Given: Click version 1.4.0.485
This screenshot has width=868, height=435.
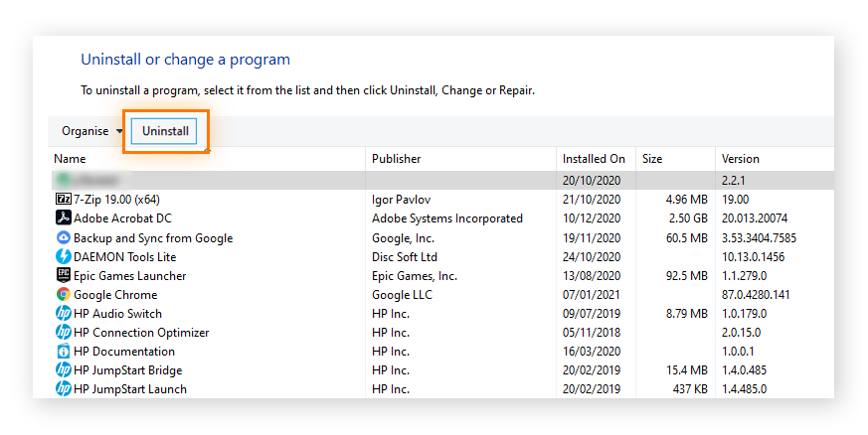Looking at the screenshot, I should [x=744, y=369].
